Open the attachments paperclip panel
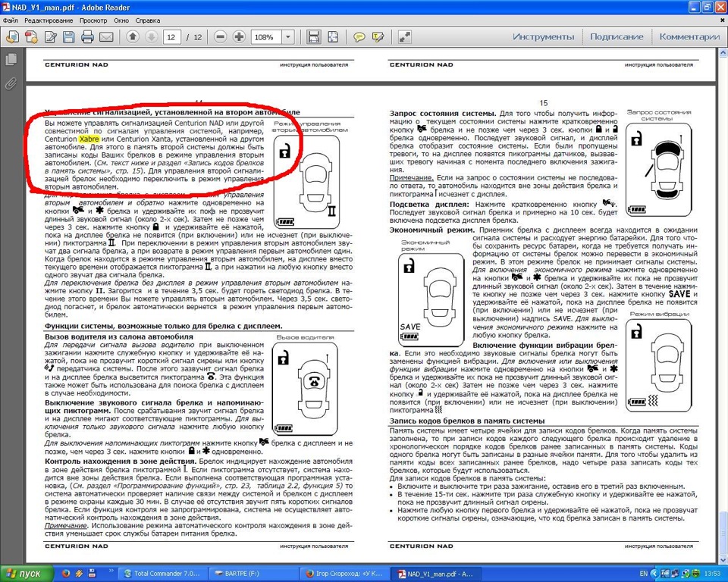 point(11,83)
